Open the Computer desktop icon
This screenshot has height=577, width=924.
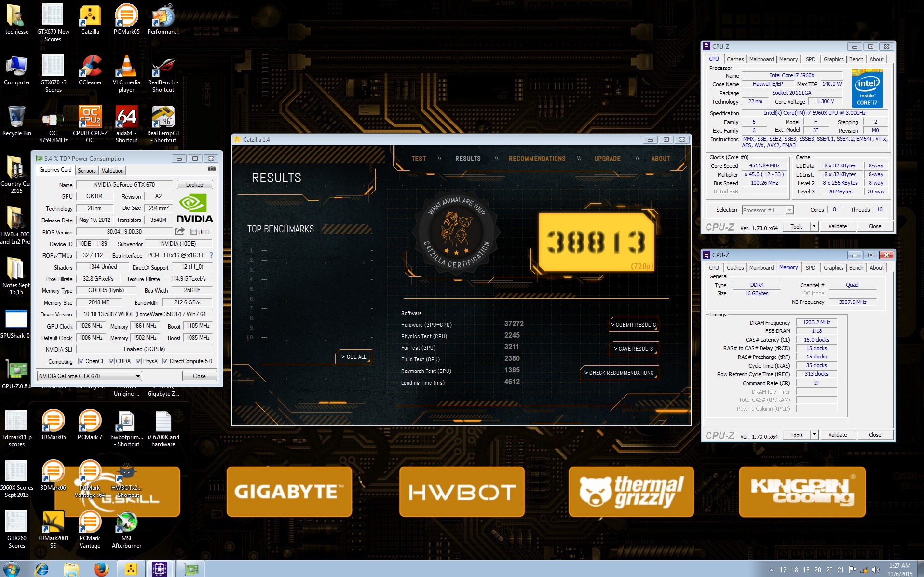point(17,70)
